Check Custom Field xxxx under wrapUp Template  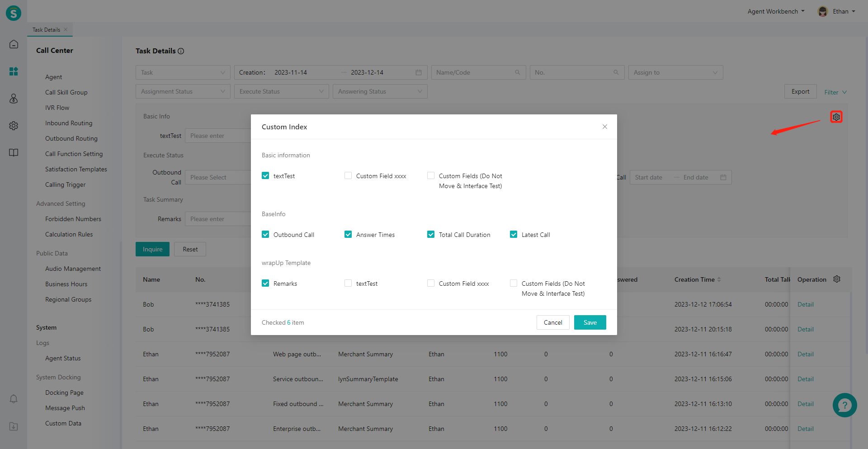431,283
